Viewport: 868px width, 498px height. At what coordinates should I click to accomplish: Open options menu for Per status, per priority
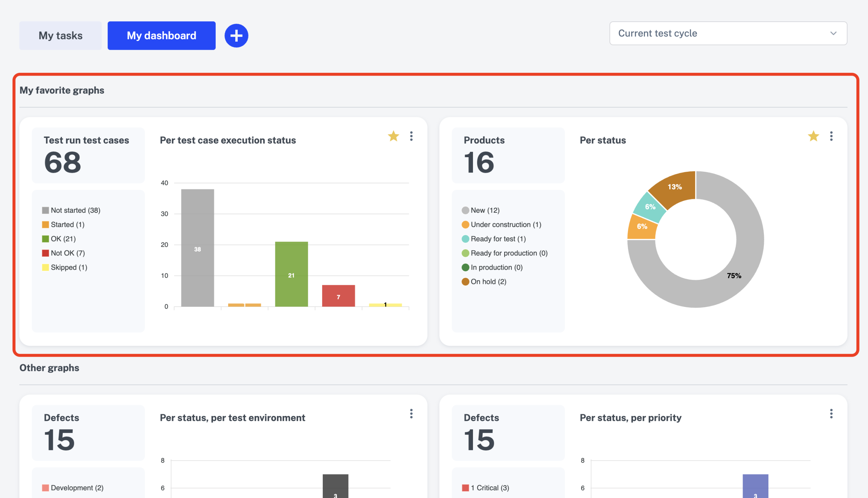(x=831, y=414)
